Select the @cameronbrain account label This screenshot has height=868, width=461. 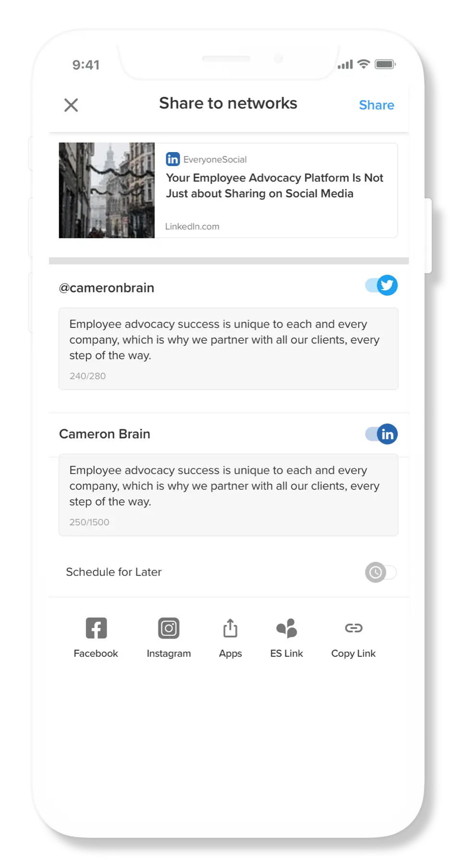[107, 288]
